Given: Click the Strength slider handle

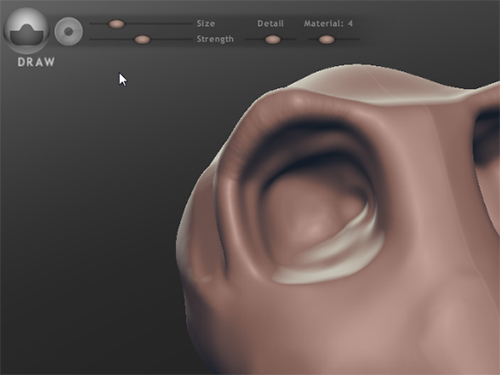Looking at the screenshot, I should point(142,39).
